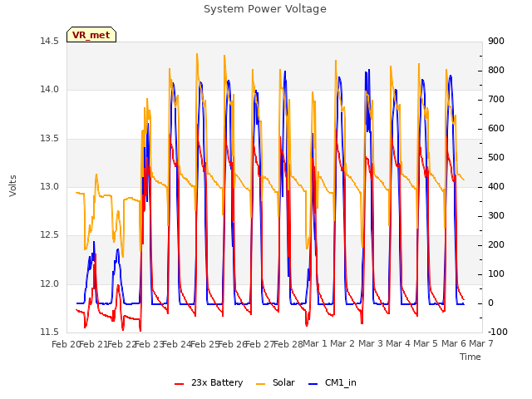Image resolution: width=532 pixels, height=399 pixels.
Task: Click the Mar 5 date label
Action: (426, 343)
